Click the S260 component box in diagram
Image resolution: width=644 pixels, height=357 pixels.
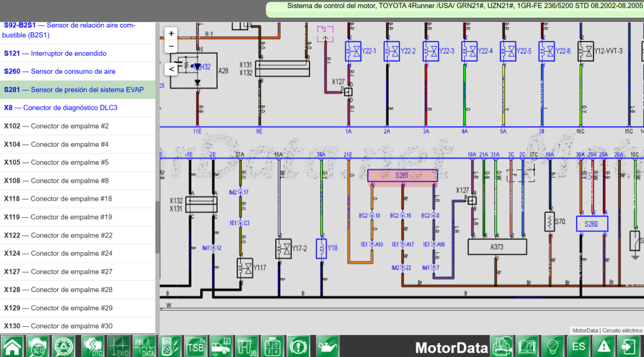[591, 224]
